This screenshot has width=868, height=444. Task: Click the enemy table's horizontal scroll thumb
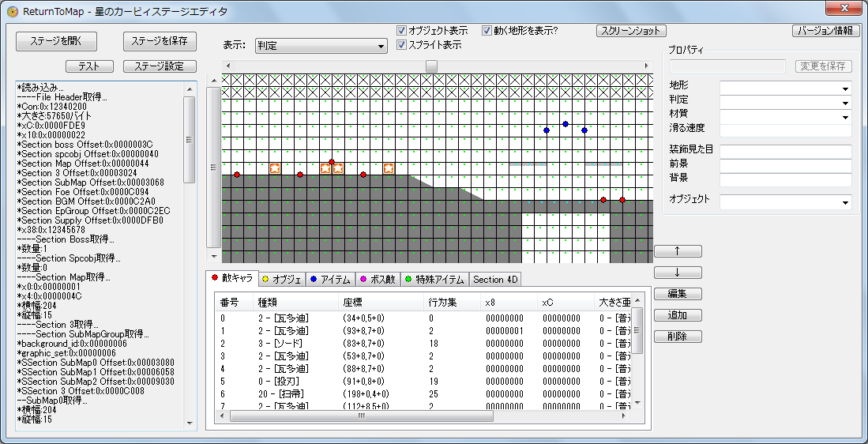tap(362, 416)
